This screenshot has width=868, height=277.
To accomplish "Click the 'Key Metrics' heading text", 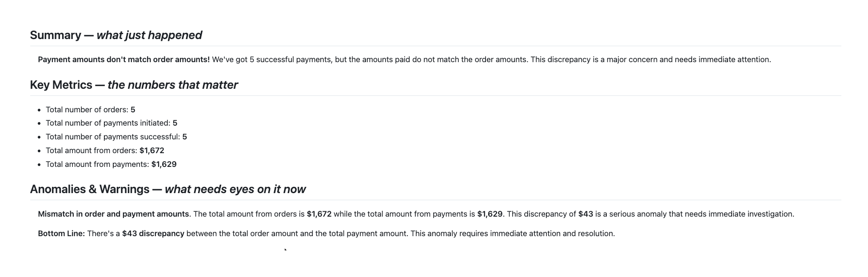I will coord(61,85).
